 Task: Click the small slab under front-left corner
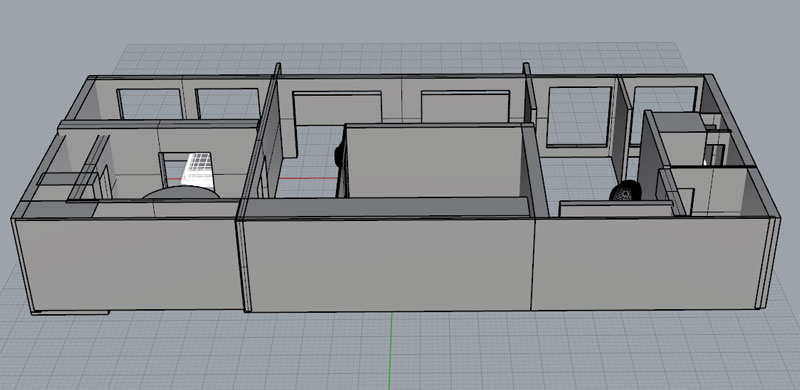pyautogui.click(x=70, y=312)
